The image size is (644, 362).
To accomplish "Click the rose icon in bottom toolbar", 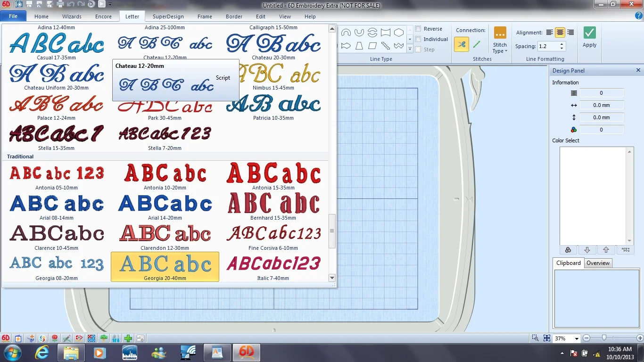I will pyautogui.click(x=55, y=338).
